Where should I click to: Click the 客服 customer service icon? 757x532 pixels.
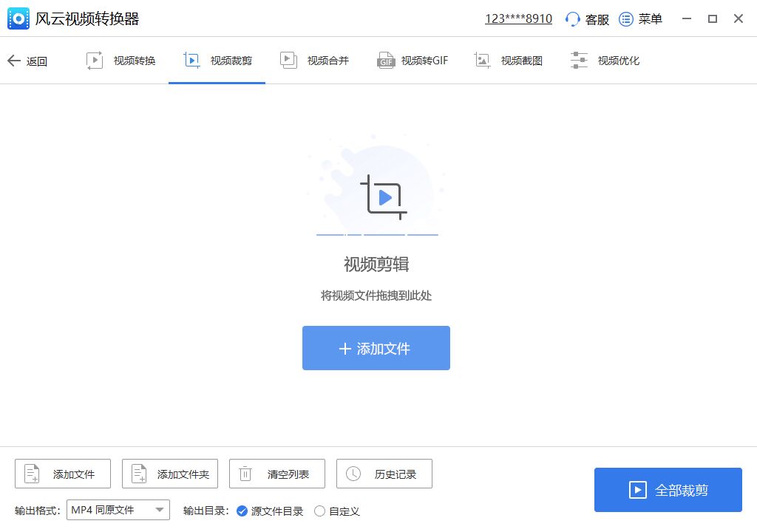pos(571,18)
